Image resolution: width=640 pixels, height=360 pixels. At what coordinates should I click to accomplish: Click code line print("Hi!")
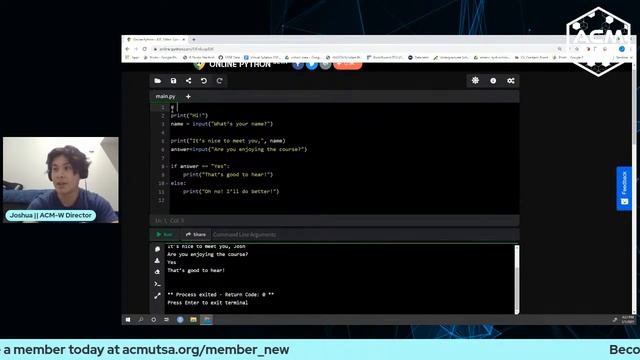pos(189,116)
